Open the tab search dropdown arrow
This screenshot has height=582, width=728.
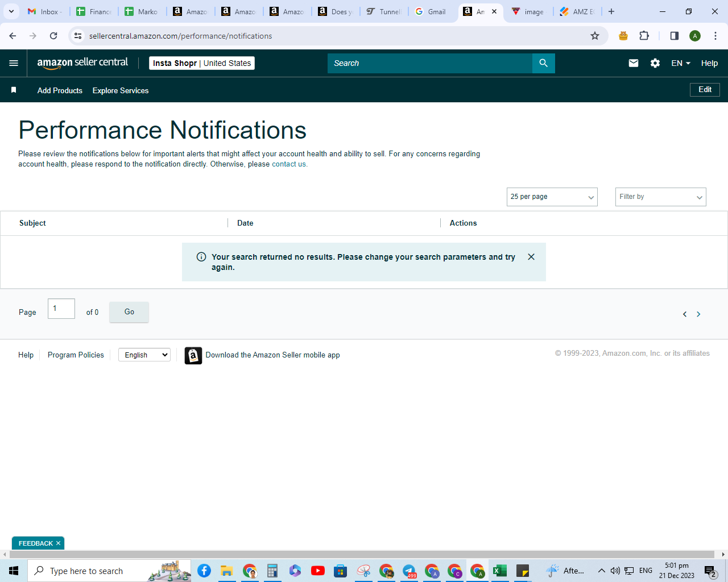11,11
